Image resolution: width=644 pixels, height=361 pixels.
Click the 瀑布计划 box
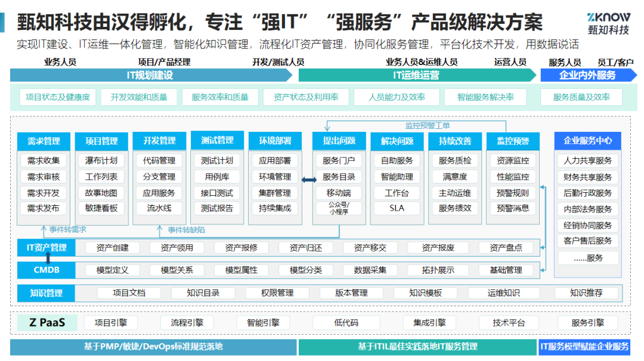tap(101, 161)
